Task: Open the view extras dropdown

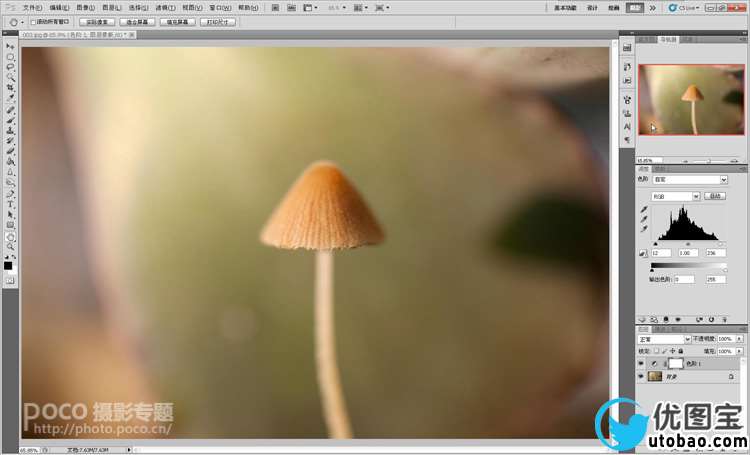Action: coord(310,8)
